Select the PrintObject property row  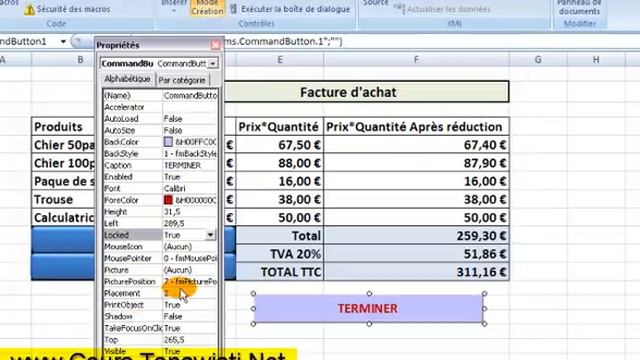click(x=160, y=305)
